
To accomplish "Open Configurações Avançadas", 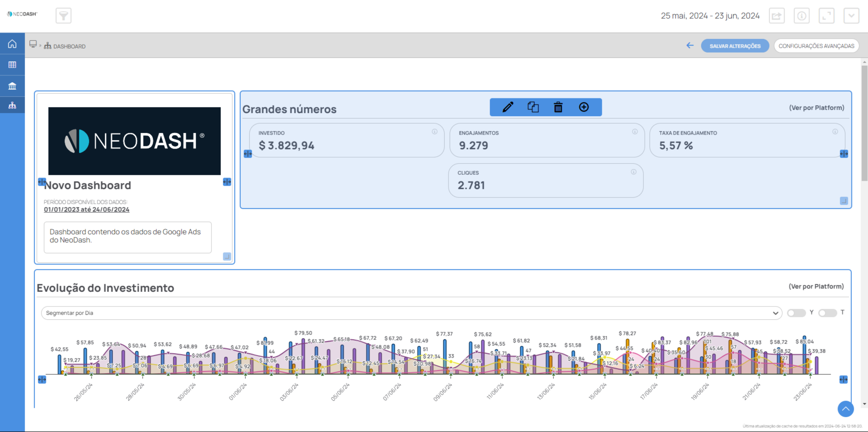I will [817, 45].
